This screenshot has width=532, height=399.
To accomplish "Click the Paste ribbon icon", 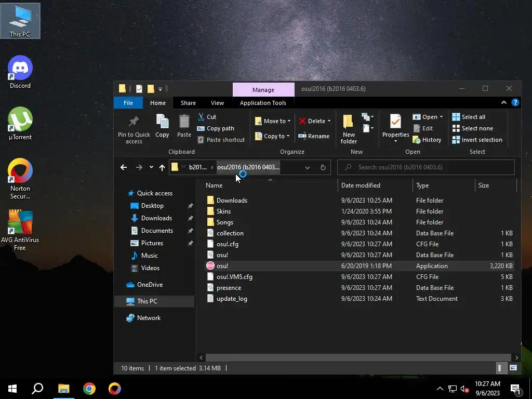I will pos(184,126).
